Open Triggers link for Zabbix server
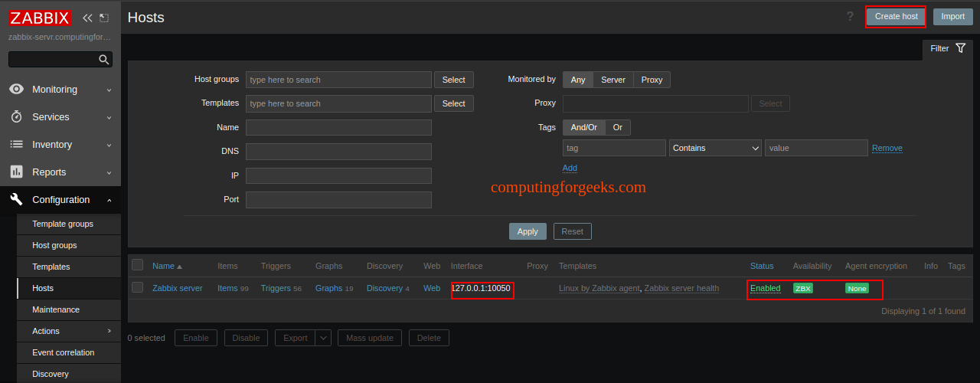This screenshot has height=383, width=980. 276,288
